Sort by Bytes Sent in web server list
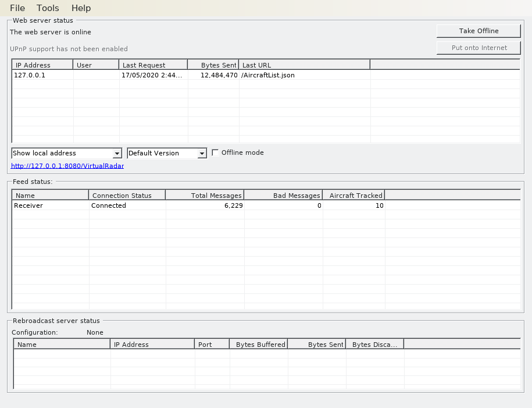 click(x=213, y=65)
